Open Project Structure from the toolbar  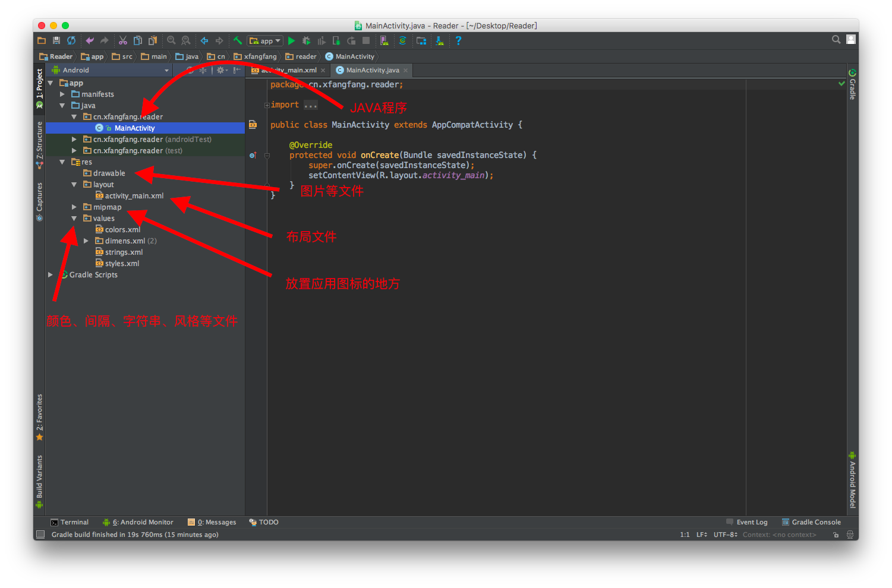tap(421, 40)
